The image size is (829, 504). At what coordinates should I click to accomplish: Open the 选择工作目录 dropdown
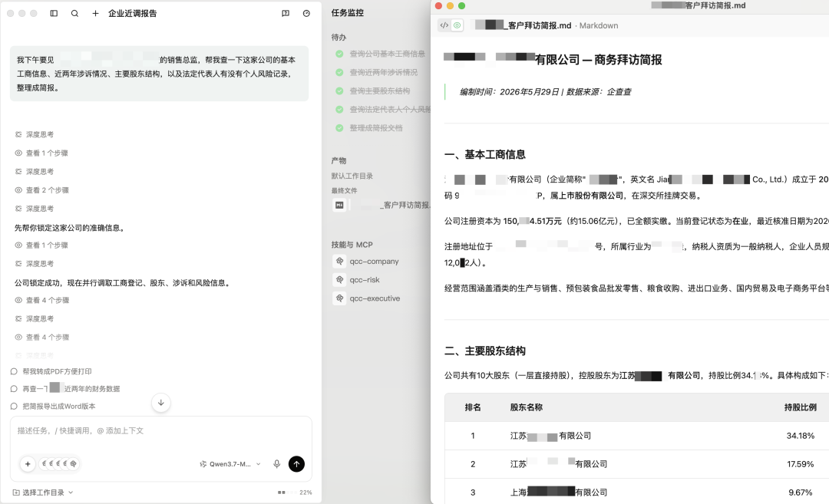(x=43, y=492)
